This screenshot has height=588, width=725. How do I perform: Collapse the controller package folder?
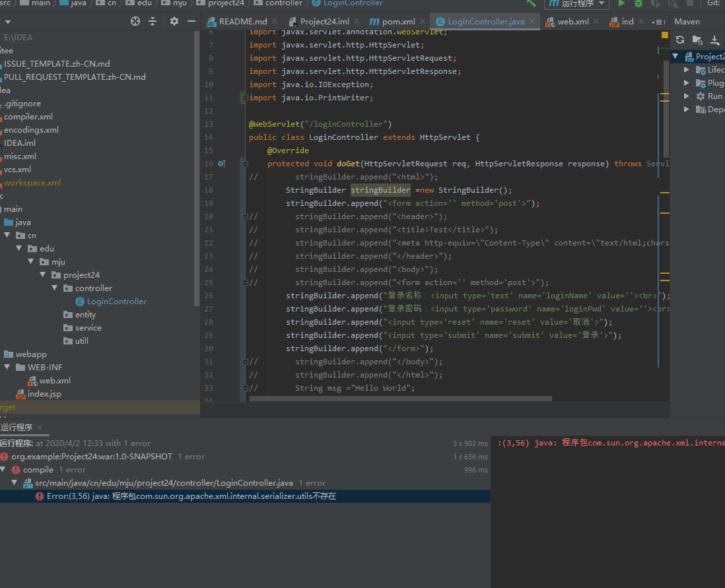[x=55, y=288]
